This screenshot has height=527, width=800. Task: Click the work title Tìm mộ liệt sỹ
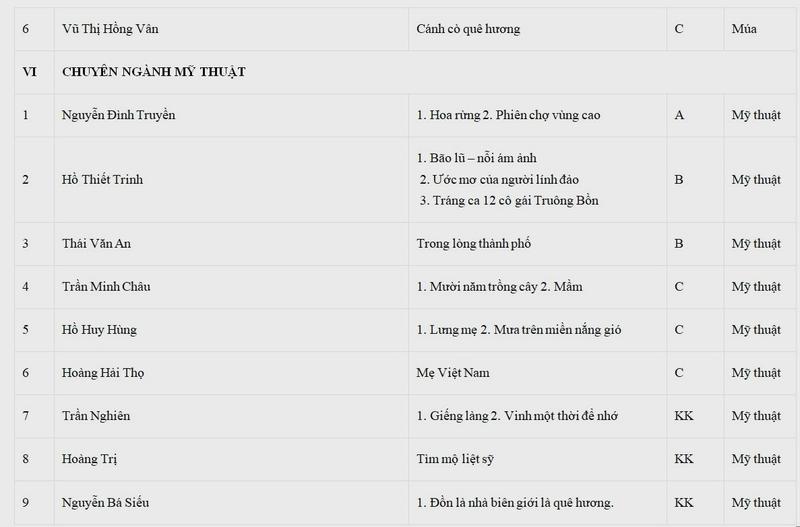coord(455,459)
